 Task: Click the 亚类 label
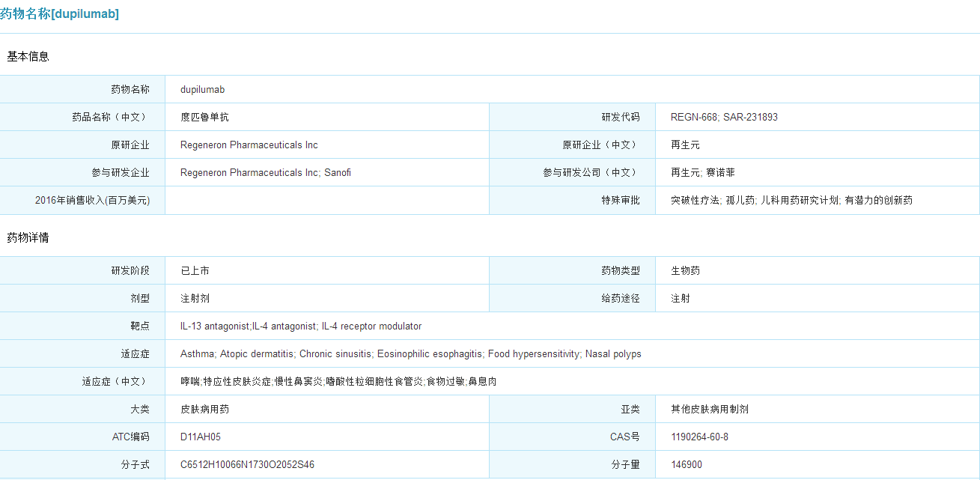(x=630, y=409)
